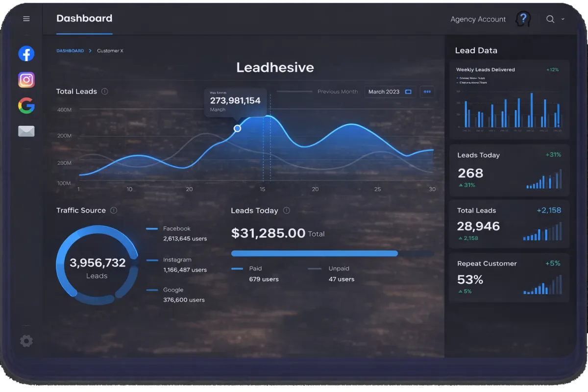The height and width of the screenshot is (392, 588).
Task: Click the +12% badge on Weekly Leads
Action: point(553,70)
